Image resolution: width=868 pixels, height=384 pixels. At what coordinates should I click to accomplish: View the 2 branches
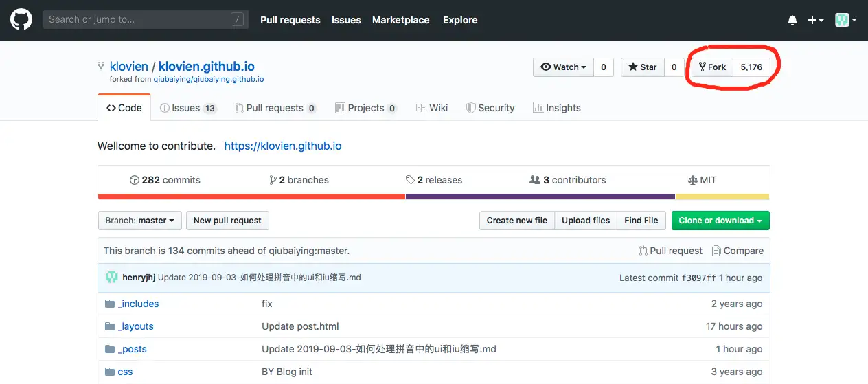(299, 180)
